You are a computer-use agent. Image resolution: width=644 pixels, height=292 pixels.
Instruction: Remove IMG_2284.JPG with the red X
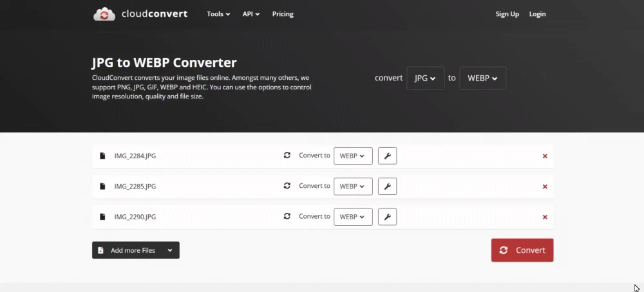pos(545,156)
